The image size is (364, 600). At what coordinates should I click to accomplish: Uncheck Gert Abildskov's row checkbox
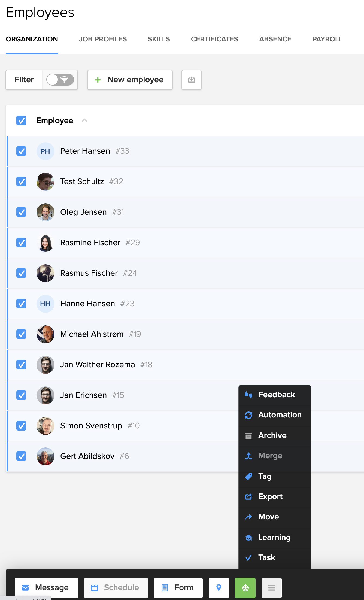pyautogui.click(x=21, y=456)
